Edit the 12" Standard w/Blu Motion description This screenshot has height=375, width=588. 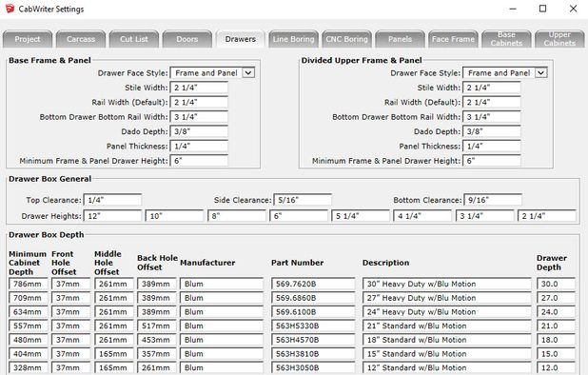[447, 367]
